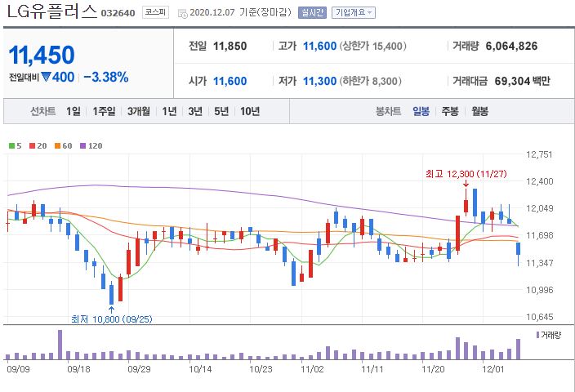Click the red 20-day average swatch

point(33,146)
